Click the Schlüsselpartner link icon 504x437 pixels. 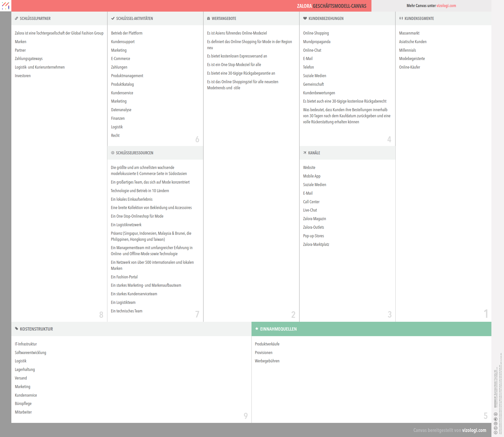pos(16,18)
